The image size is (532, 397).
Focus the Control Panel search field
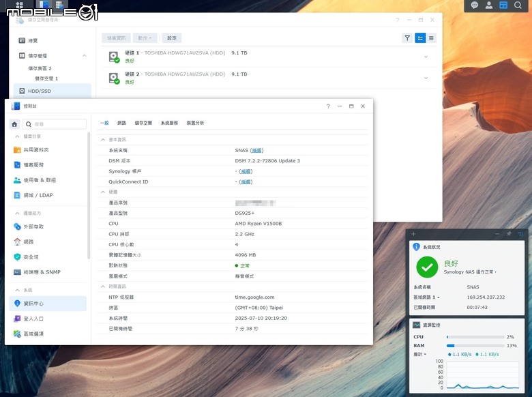click(55, 124)
